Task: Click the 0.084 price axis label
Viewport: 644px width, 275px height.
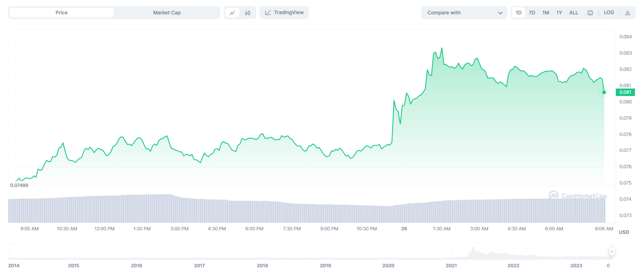Action: pos(625,37)
